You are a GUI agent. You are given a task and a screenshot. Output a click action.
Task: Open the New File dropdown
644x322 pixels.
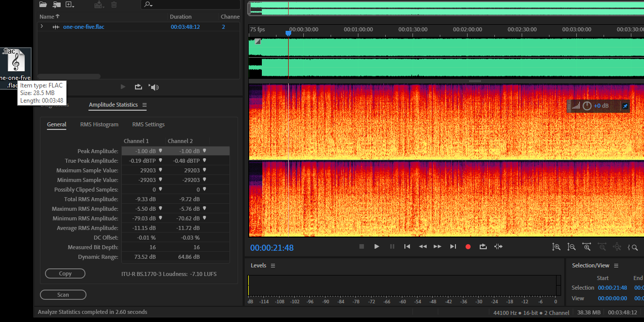tap(70, 5)
